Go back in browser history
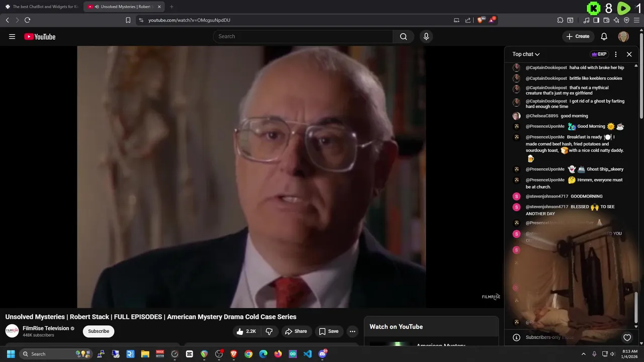The width and height of the screenshot is (644, 362). pyautogui.click(x=7, y=20)
